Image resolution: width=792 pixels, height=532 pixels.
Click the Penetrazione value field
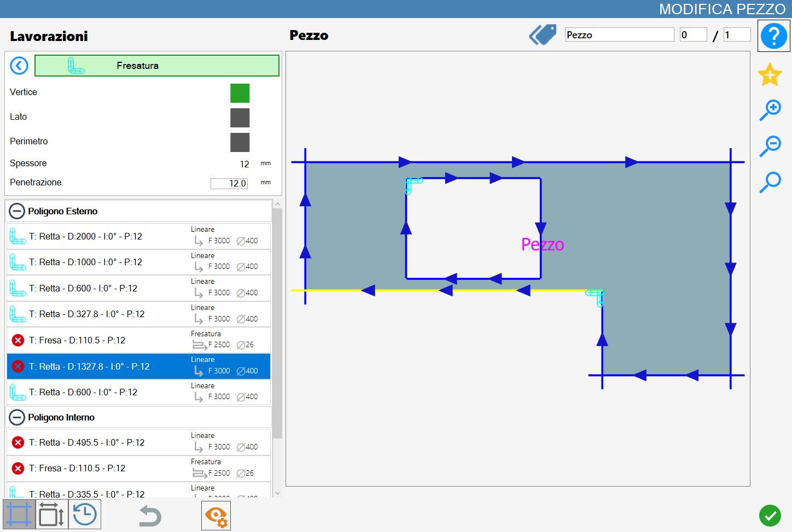pos(229,183)
